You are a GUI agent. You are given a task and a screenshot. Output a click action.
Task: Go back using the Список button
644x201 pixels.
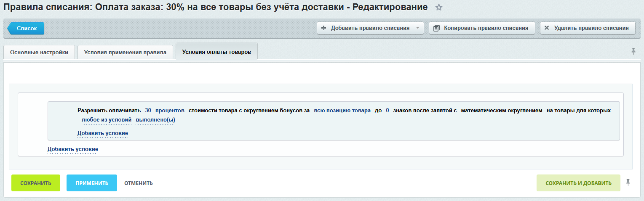26,28
